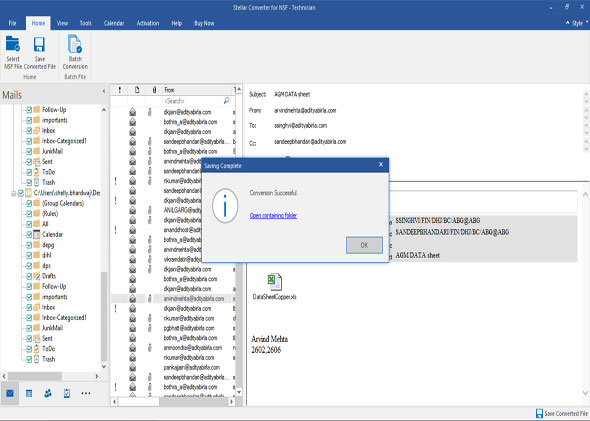The height and width of the screenshot is (421, 590).
Task: Click the Style ribbon collapse arrow
Action: tap(567, 23)
